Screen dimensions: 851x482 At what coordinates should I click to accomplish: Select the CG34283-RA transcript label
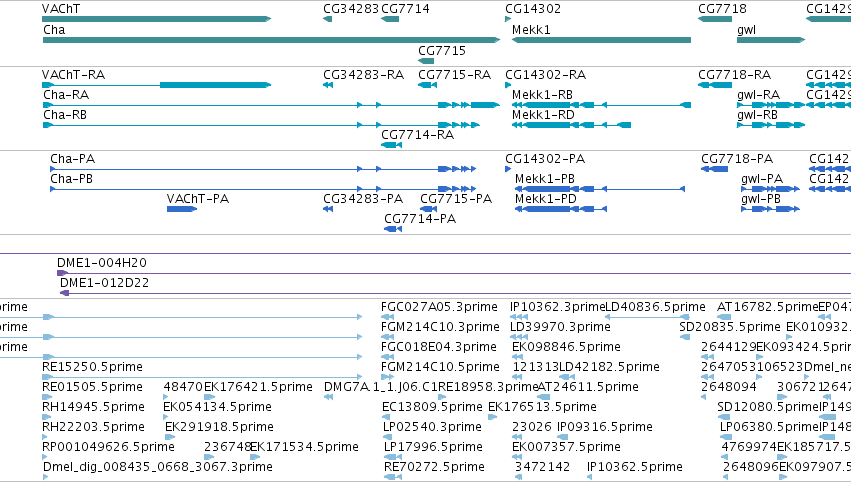(x=364, y=74)
